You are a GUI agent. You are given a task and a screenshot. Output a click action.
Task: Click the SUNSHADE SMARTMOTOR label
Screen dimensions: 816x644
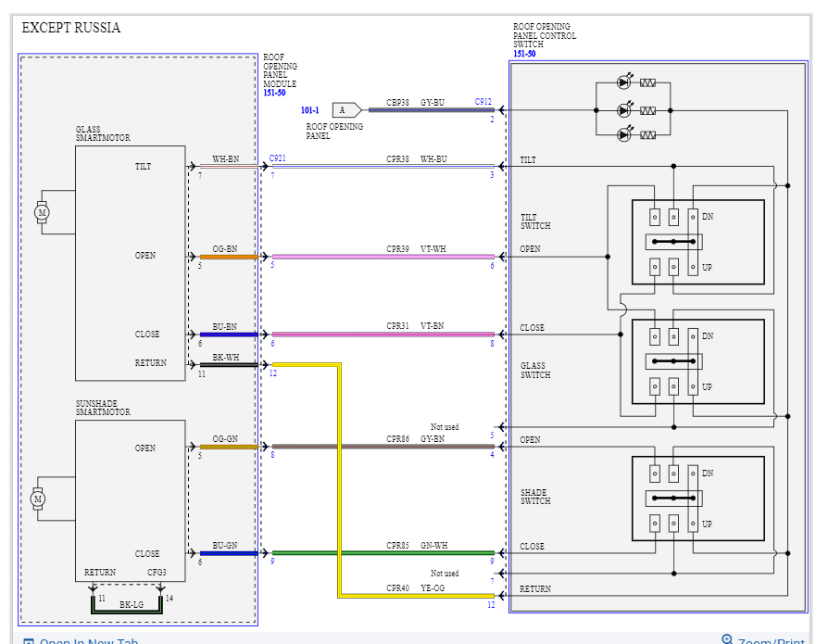pos(103,408)
